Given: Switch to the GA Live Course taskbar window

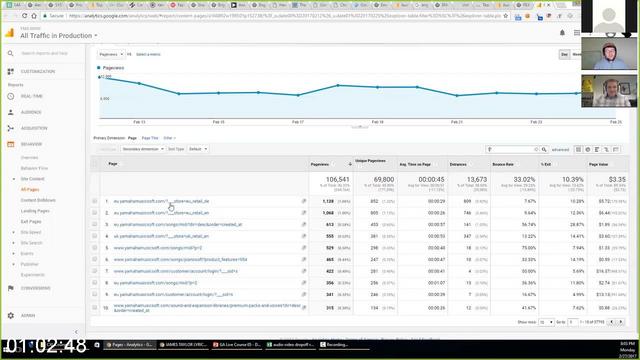Looking at the screenshot, I should coord(237,345).
